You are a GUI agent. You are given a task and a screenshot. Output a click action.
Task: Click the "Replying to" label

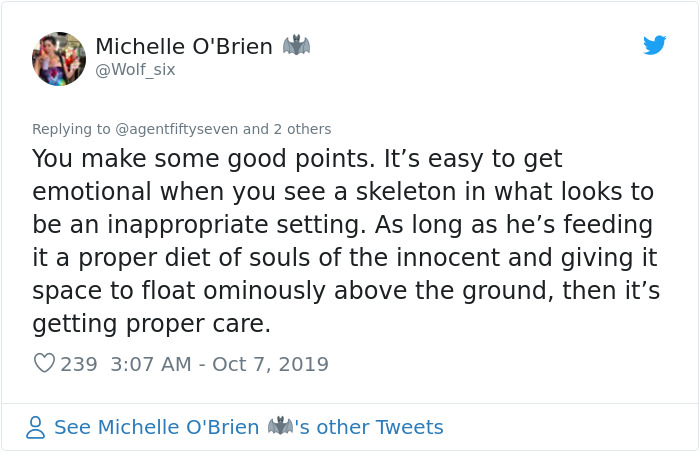[71, 129]
